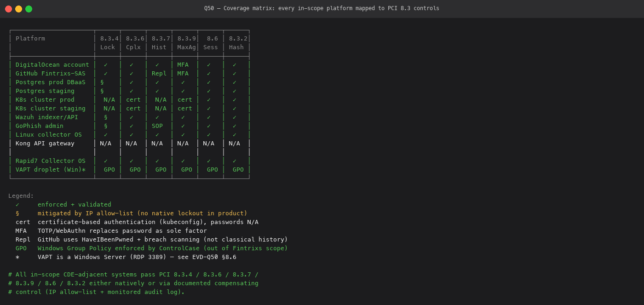Screen dimensions: 644x305
Task: Select the '8.3.2' column header
Action: (238, 39)
